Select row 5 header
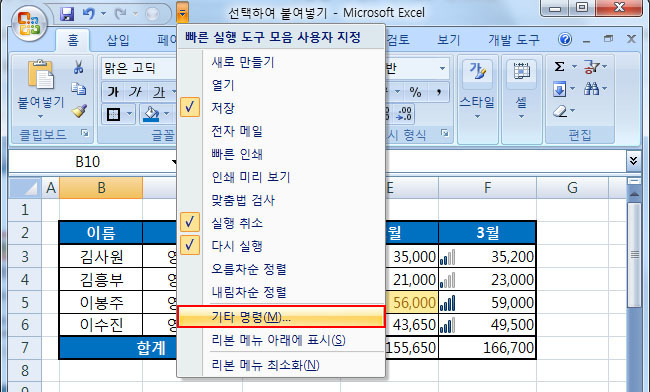The image size is (650, 392). pyautogui.click(x=25, y=302)
